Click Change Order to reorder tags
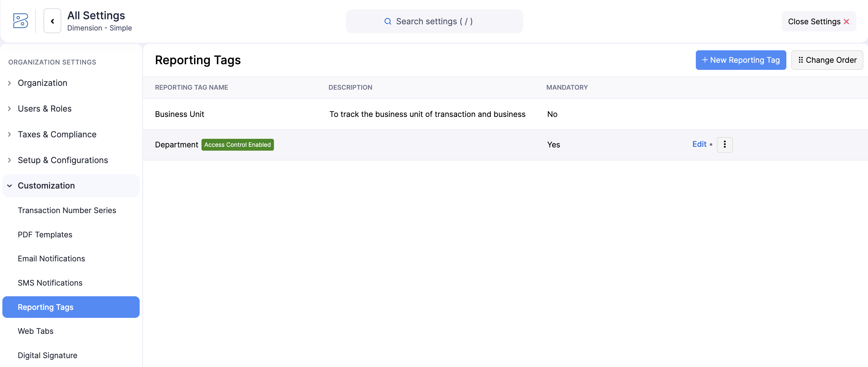 pos(827,60)
